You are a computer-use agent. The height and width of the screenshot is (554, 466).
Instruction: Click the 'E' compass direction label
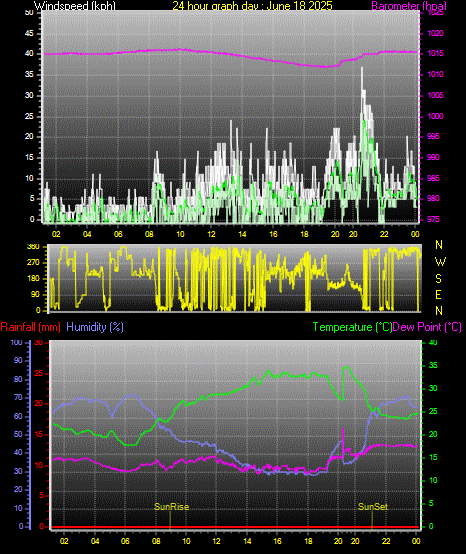[438, 295]
